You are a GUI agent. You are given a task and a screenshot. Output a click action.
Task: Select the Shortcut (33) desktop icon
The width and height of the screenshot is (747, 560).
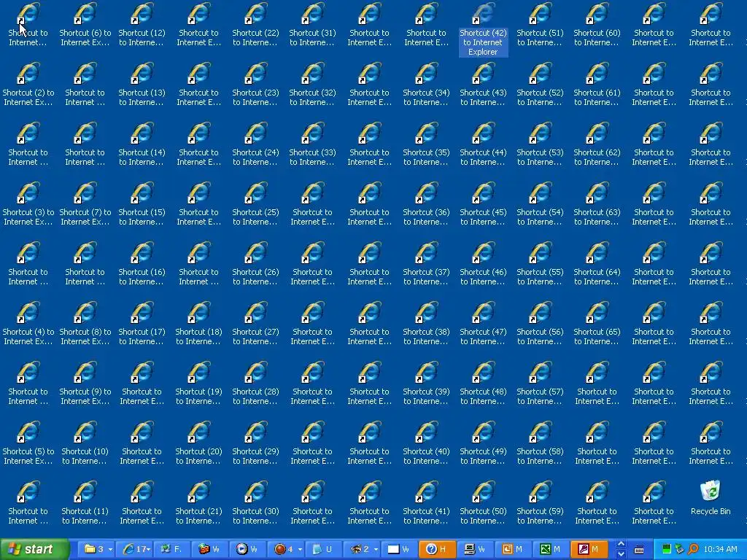[312, 144]
